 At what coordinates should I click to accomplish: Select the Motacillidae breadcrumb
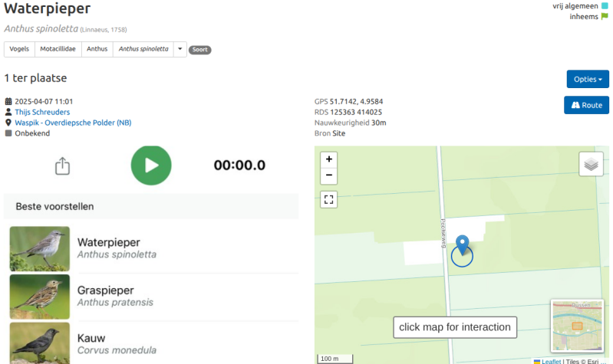[x=58, y=49]
